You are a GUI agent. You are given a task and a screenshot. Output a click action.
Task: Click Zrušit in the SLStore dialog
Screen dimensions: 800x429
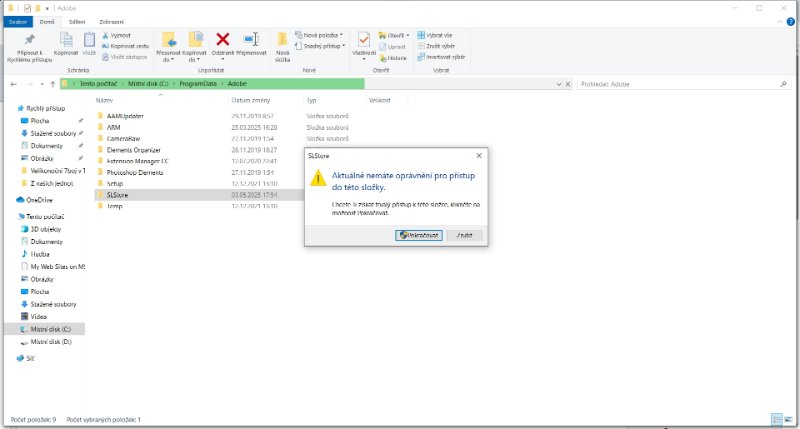[464, 235]
